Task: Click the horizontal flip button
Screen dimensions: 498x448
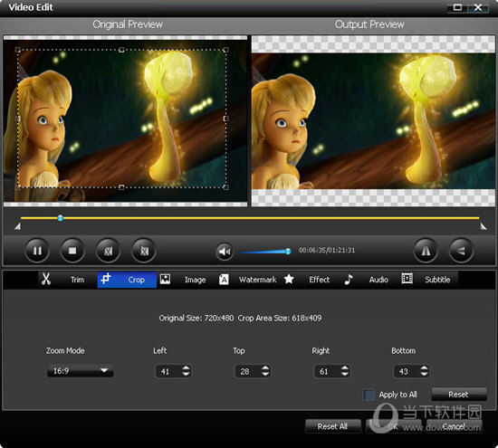Action: [426, 251]
